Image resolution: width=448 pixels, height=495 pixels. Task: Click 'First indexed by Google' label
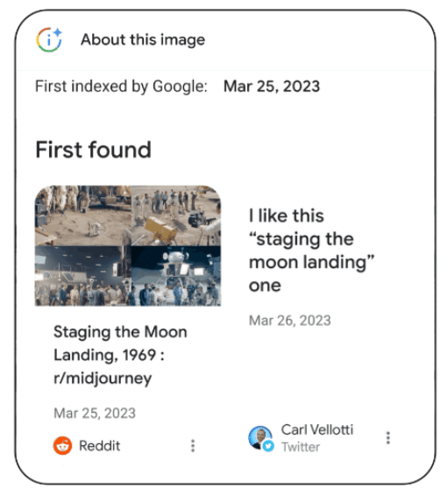click(x=121, y=86)
